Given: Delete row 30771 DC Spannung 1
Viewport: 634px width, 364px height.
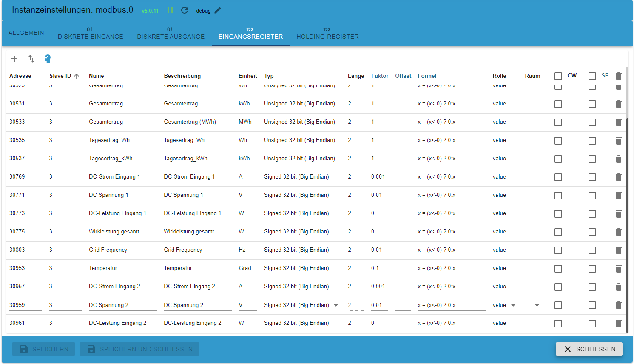Looking at the screenshot, I should pyautogui.click(x=619, y=196).
